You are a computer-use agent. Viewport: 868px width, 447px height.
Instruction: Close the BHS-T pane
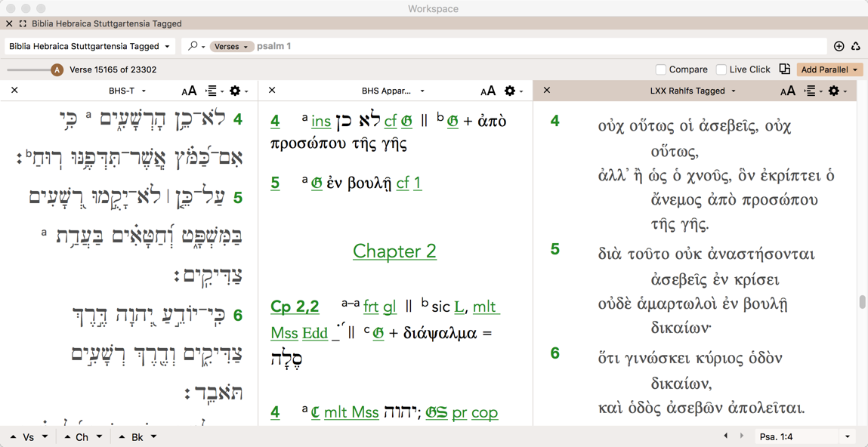click(15, 91)
